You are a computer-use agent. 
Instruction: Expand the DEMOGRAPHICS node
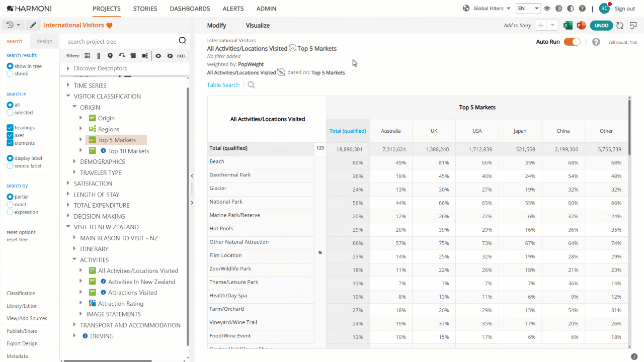click(x=74, y=161)
